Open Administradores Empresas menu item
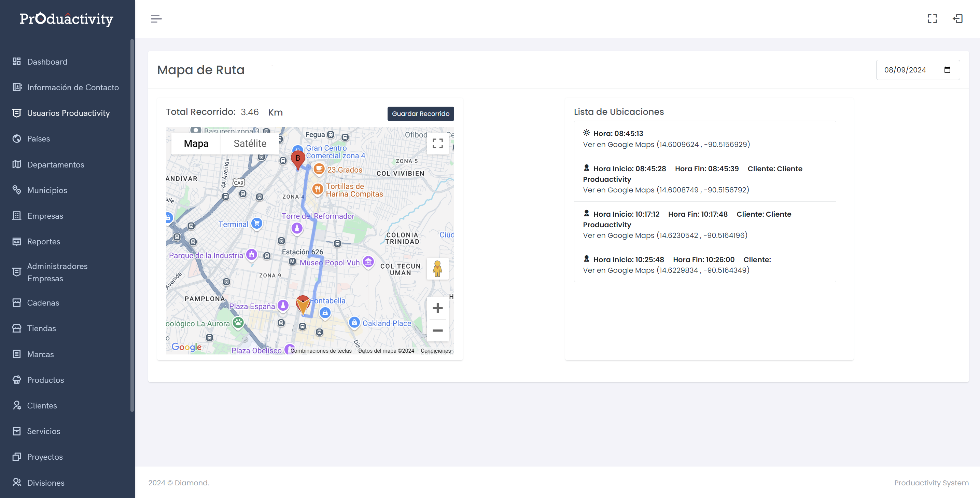This screenshot has height=498, width=980. (57, 272)
